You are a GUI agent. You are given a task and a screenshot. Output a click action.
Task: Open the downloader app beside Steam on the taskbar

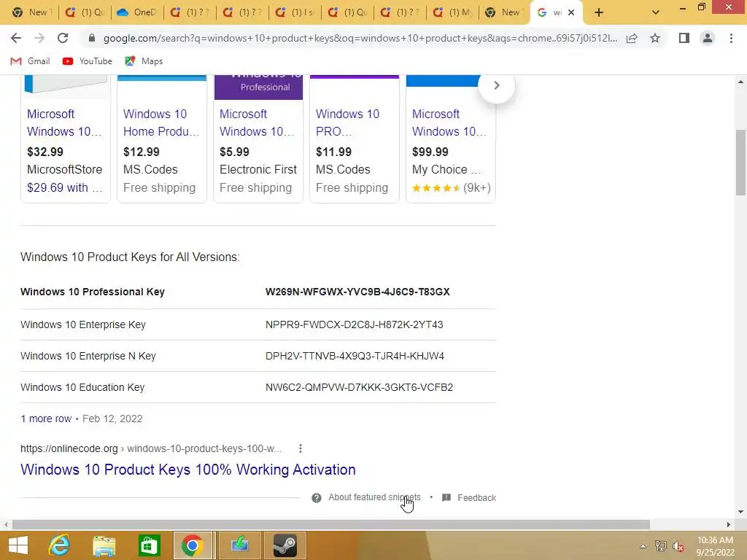point(239,545)
